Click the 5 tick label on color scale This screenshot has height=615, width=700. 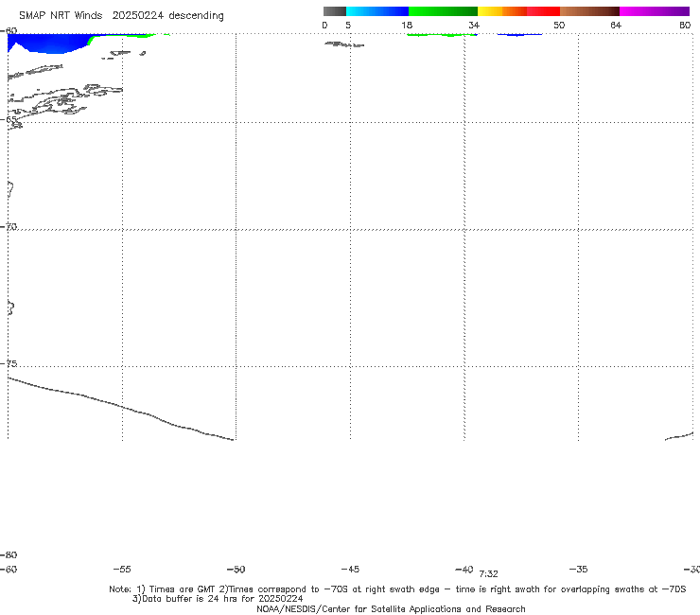[x=348, y=26]
